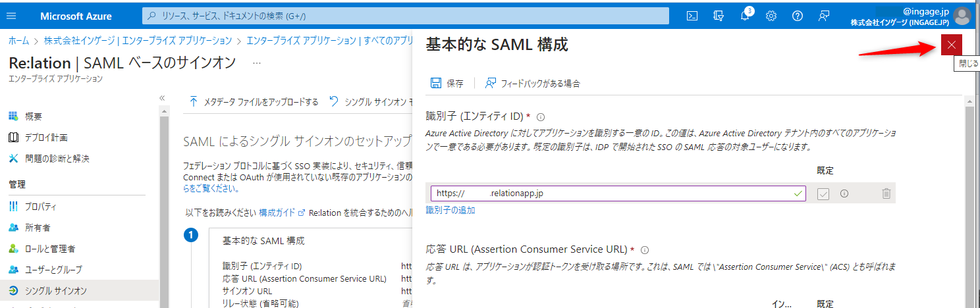Open ユーザーとグループ in the sidebar menu
The width and height of the screenshot is (980, 308).
coord(80,270)
